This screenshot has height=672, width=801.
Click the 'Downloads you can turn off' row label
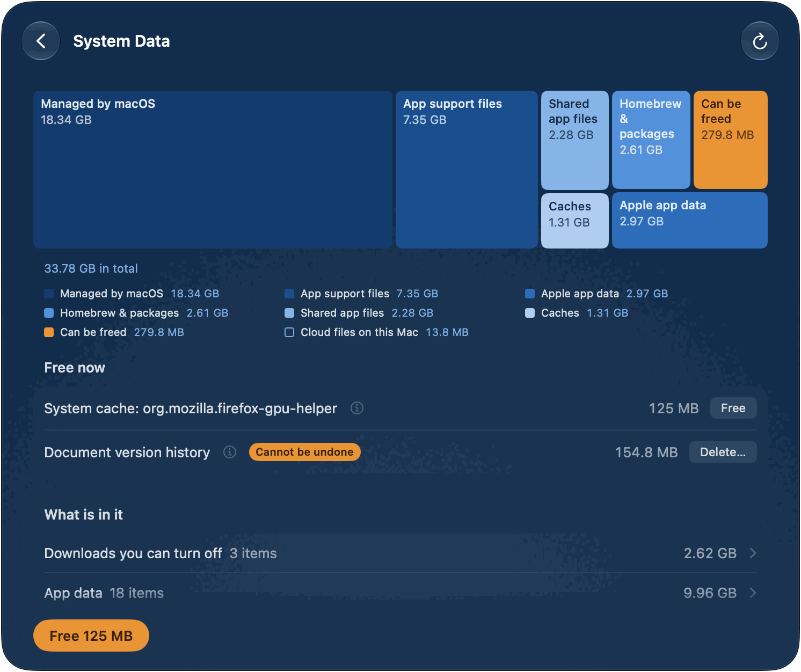coord(133,553)
